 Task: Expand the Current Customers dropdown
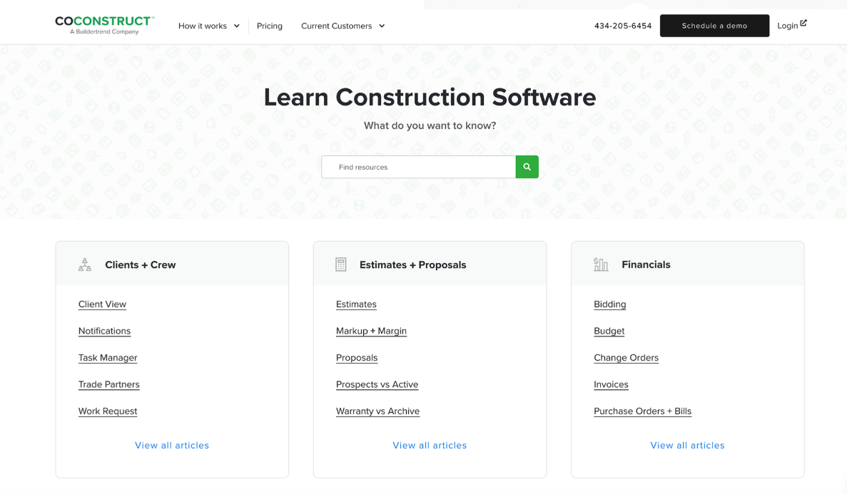click(343, 26)
